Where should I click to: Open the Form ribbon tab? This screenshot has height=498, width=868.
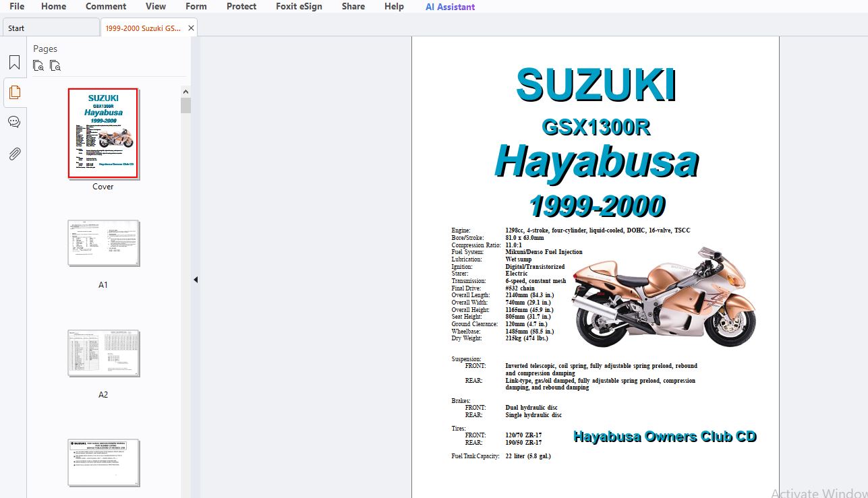196,7
